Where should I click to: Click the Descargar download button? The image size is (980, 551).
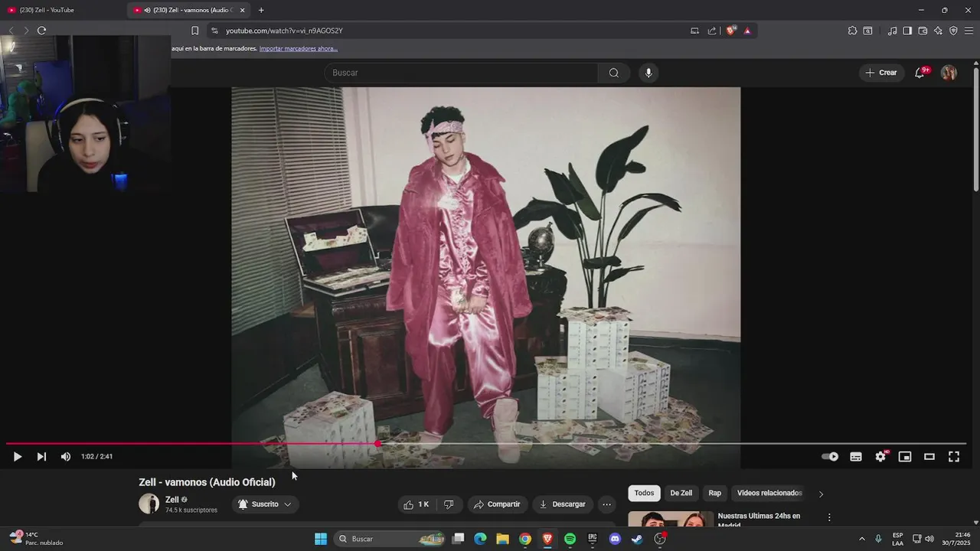563,504
